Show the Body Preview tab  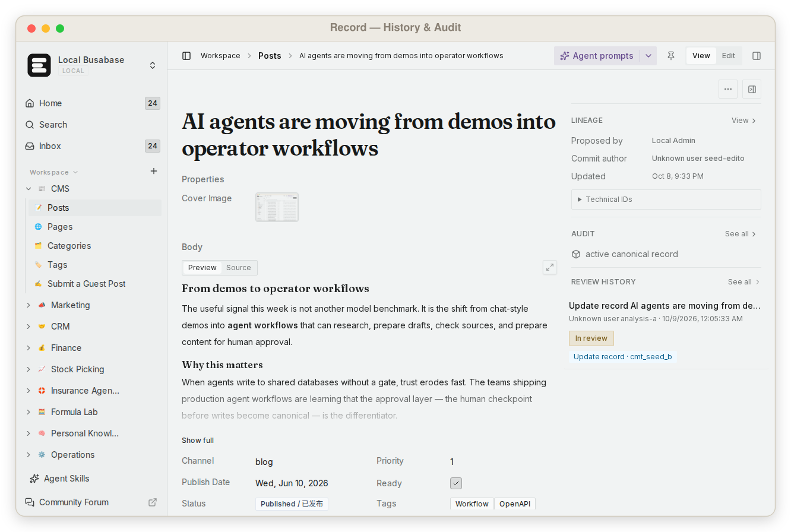point(203,268)
